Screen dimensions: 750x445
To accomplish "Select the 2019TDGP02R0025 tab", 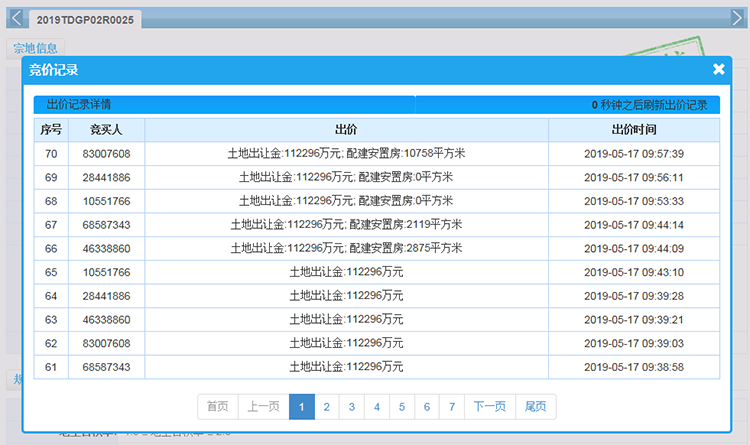I will coord(84,20).
